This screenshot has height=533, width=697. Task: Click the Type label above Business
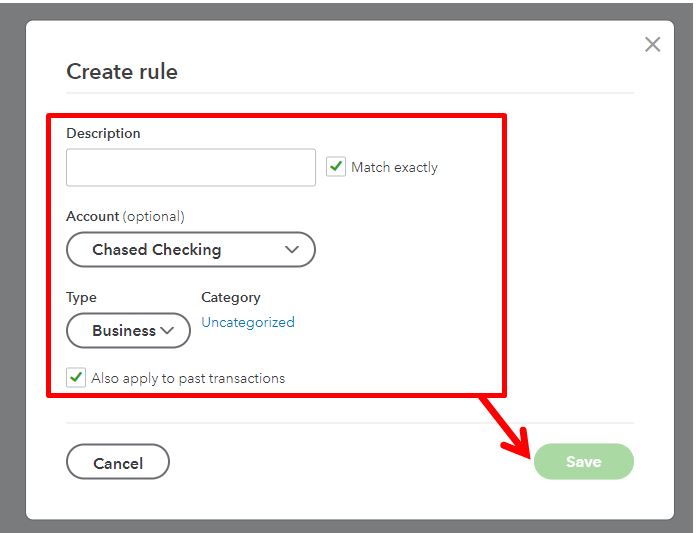[81, 297]
